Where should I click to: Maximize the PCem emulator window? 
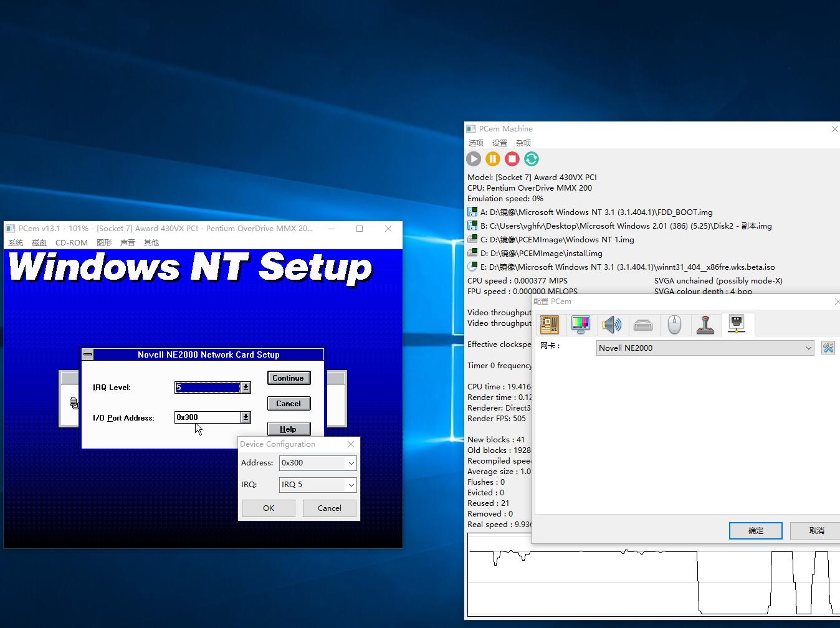pos(360,229)
